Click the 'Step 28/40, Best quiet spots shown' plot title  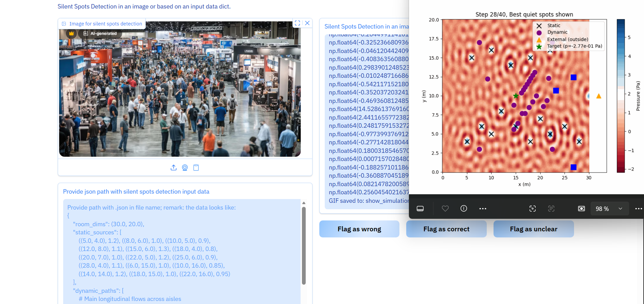pos(524,14)
